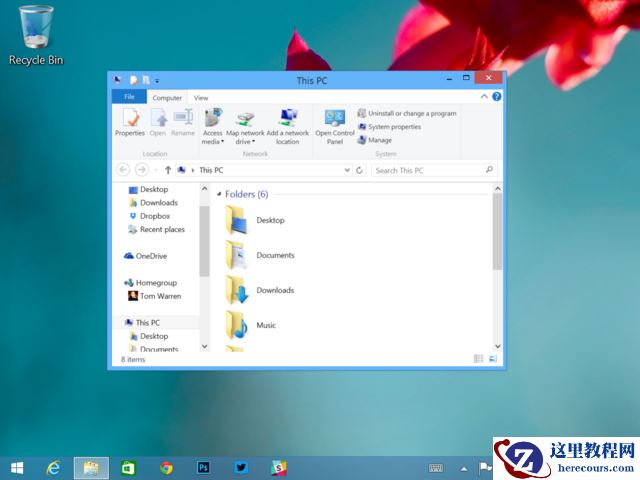This screenshot has width=640, height=480.
Task: Select the Desktop folder in main pane
Action: (x=255, y=220)
